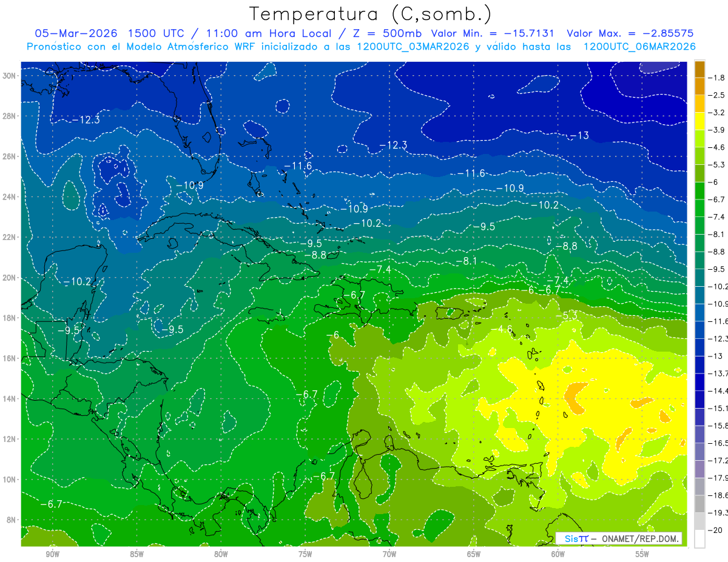Click the '-13.7' colorbar tick label

[717, 373]
